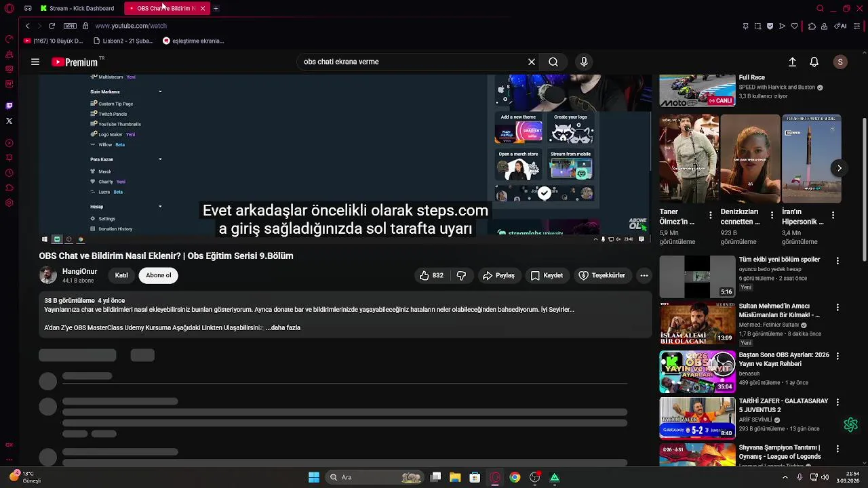Open Opera sidebar settings gear

(9, 203)
